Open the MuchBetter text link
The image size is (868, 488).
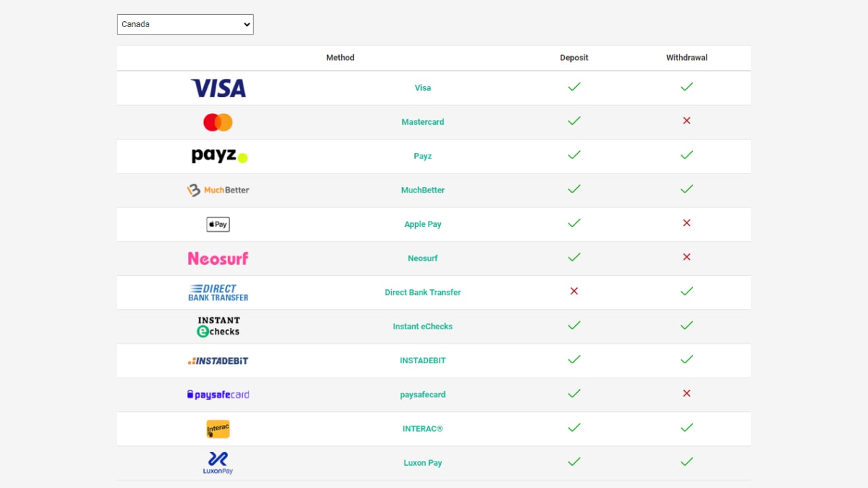point(422,190)
